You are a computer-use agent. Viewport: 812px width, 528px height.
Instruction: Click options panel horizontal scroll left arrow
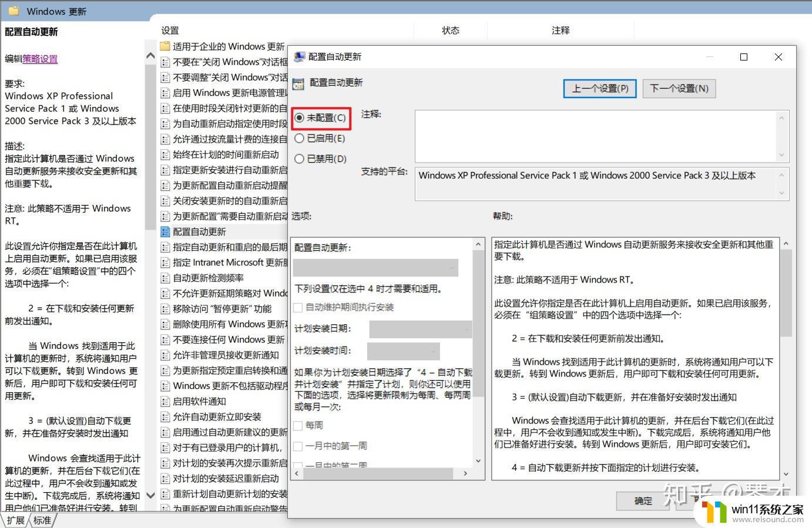(298, 473)
